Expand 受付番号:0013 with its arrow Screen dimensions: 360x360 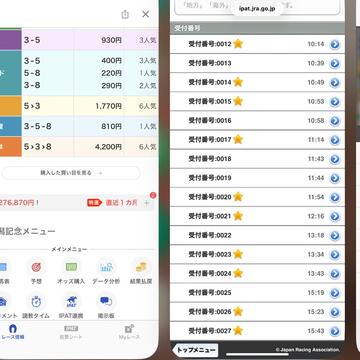[335, 63]
